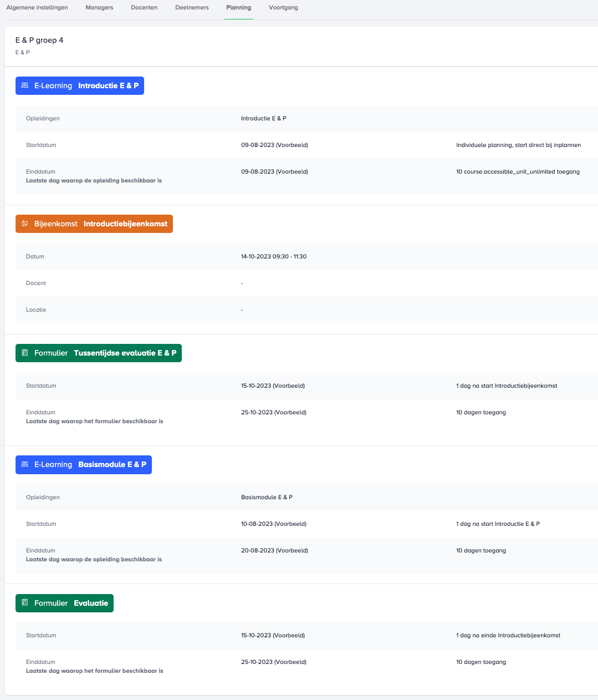Click the E-Learning Basismodule E & P label

click(x=84, y=465)
